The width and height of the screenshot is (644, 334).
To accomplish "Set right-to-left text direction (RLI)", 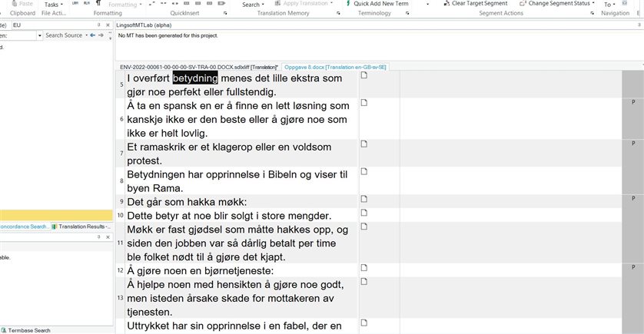I will coord(87,3).
